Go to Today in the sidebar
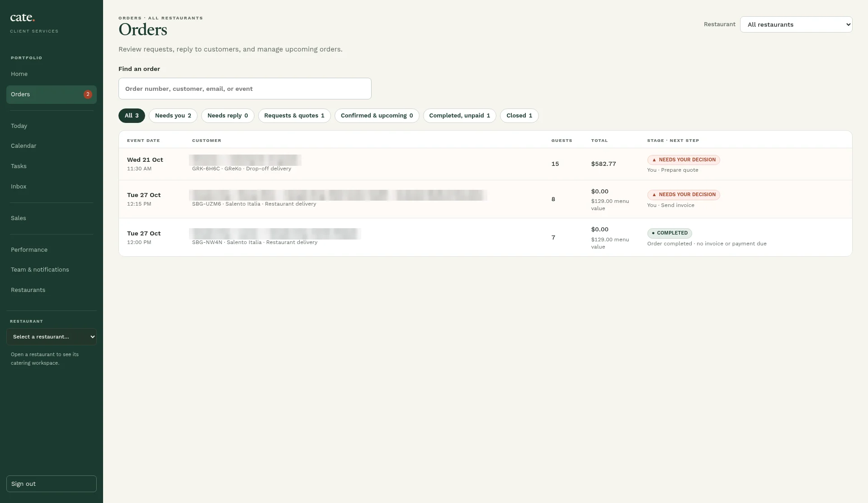 52,126
